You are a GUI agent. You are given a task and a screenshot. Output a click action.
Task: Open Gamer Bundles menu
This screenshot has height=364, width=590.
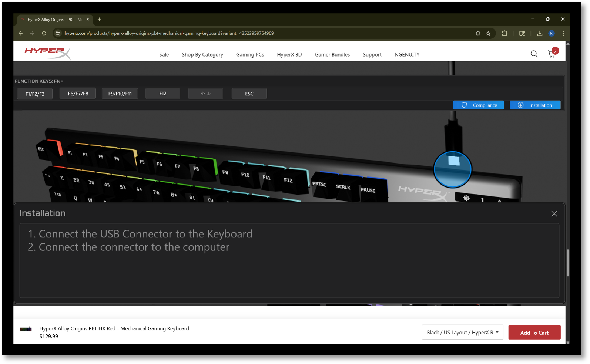point(332,55)
